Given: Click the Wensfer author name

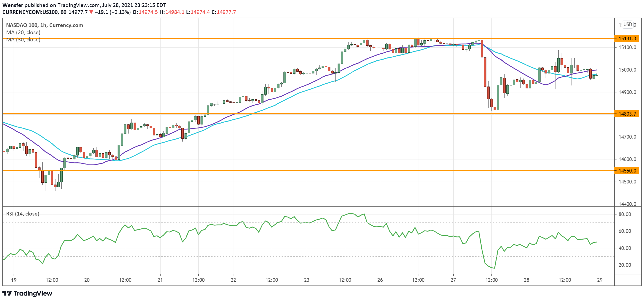Looking at the screenshot, I should click(x=13, y=5).
